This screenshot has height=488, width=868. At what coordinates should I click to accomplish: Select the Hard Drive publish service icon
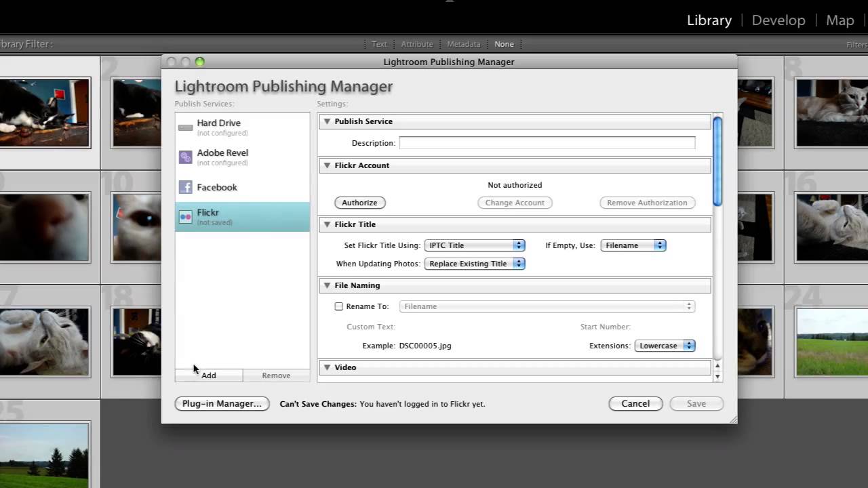pos(185,127)
